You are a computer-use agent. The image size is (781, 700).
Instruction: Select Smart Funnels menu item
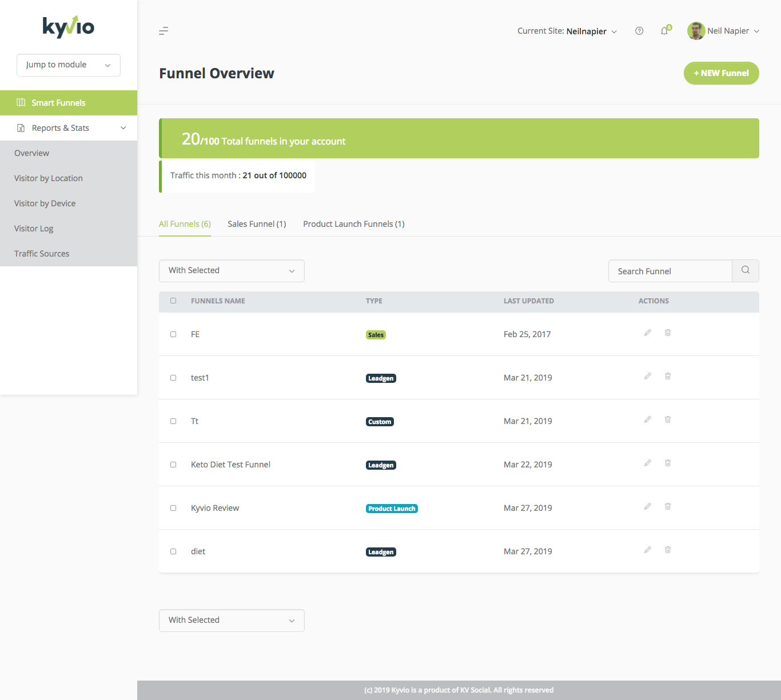[69, 103]
